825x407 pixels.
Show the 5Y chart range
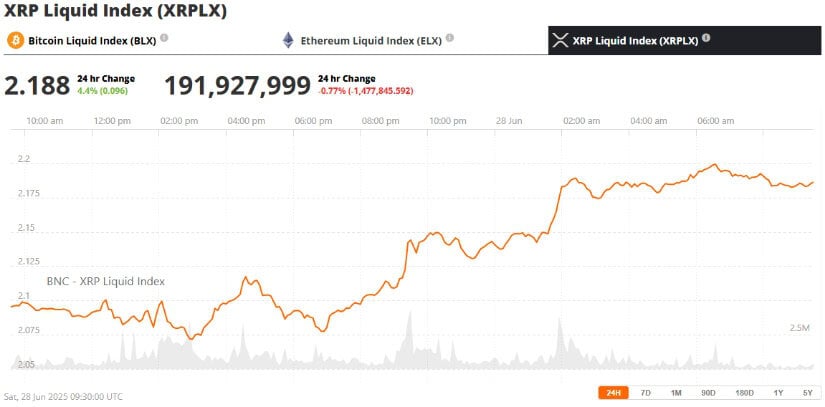point(806,392)
